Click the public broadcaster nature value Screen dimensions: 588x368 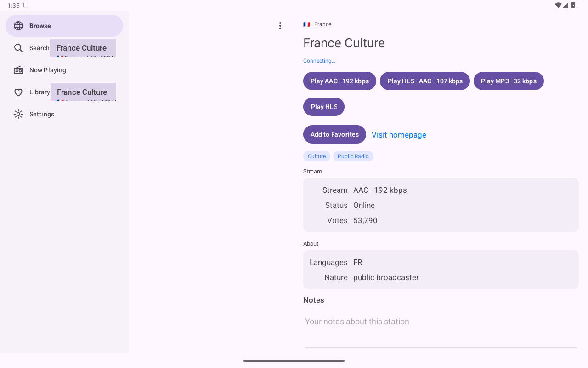[x=386, y=277]
